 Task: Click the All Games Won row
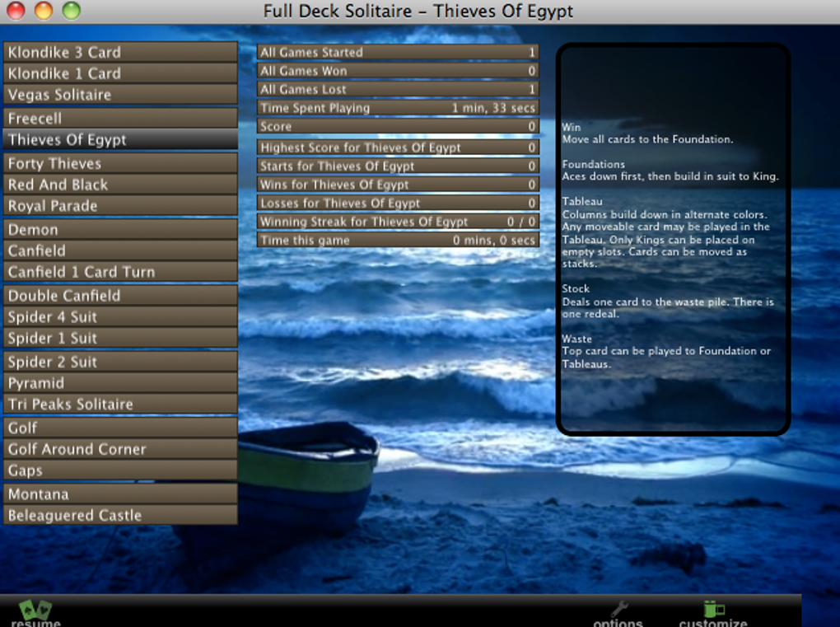tap(398, 71)
